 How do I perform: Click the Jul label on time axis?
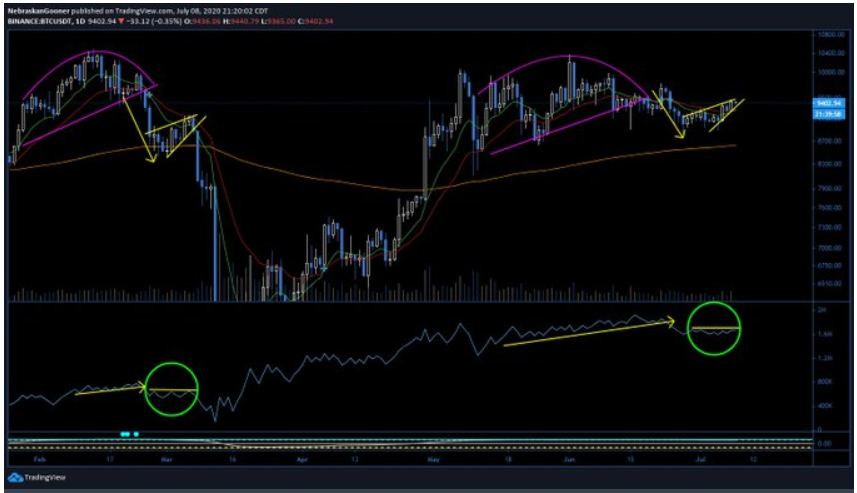tap(700, 460)
